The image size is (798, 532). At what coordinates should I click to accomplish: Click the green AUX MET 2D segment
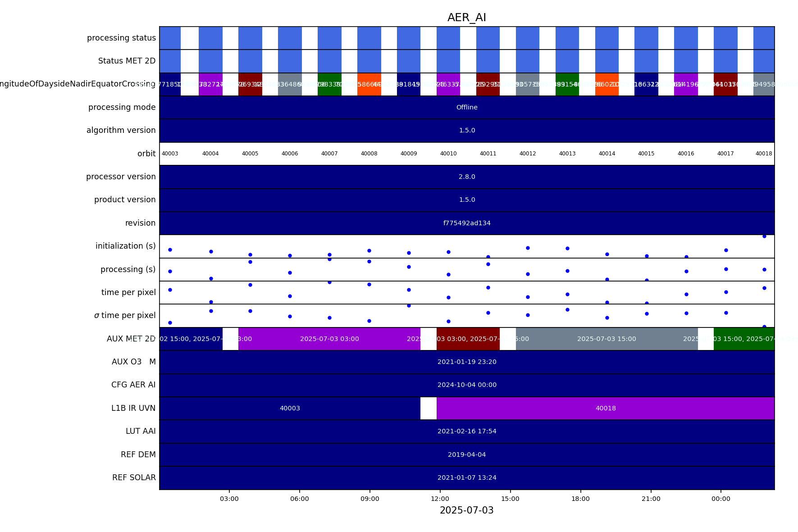(x=743, y=339)
